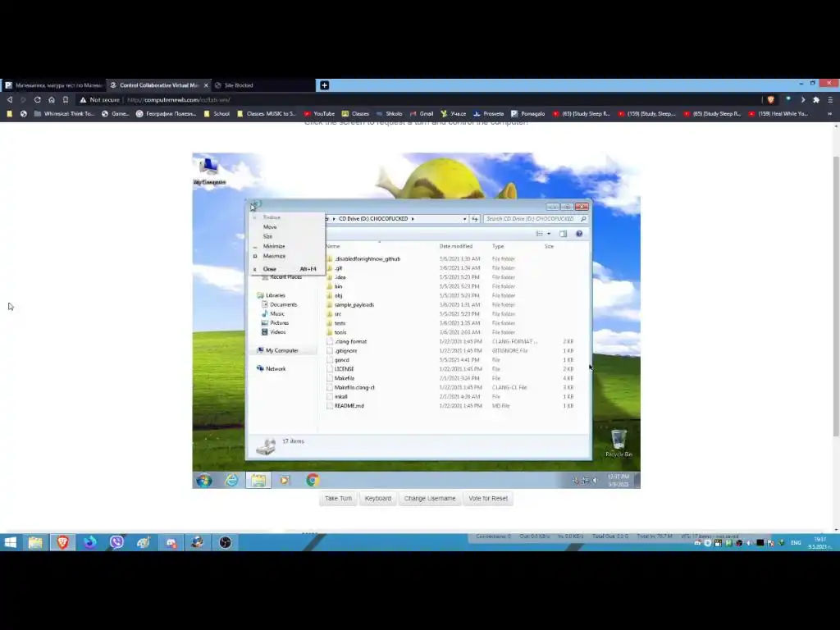Choose Close Alt+F4 in the system menu
Screen dimensions: 840x630
click(x=287, y=269)
